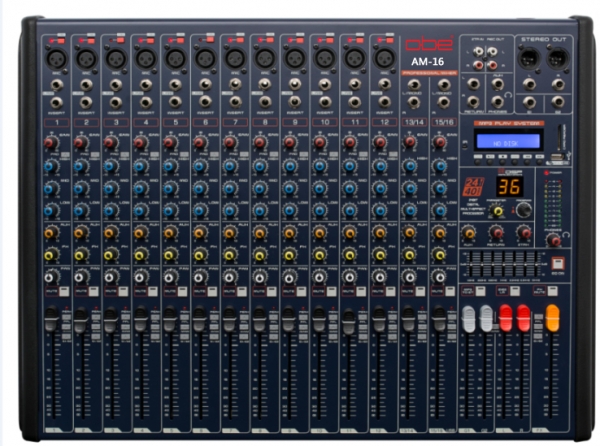Click the red power LED indicator
Viewport: 600px width, 446px height.
click(546, 173)
